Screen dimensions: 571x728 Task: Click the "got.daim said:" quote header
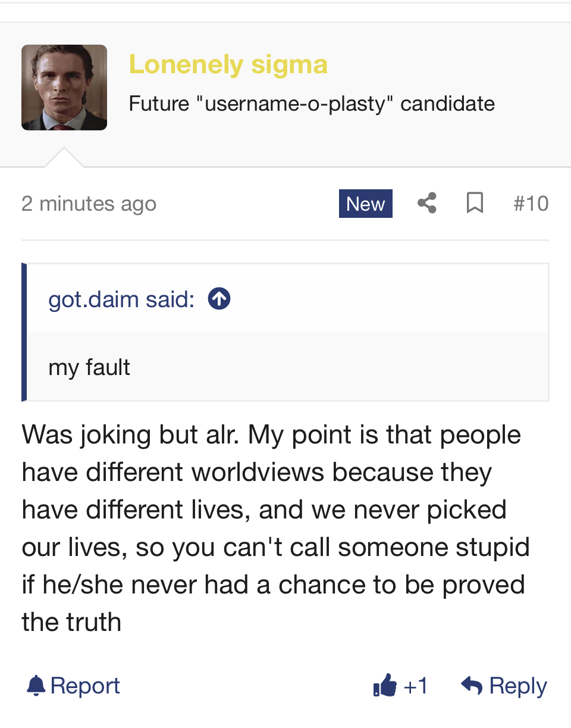121,299
